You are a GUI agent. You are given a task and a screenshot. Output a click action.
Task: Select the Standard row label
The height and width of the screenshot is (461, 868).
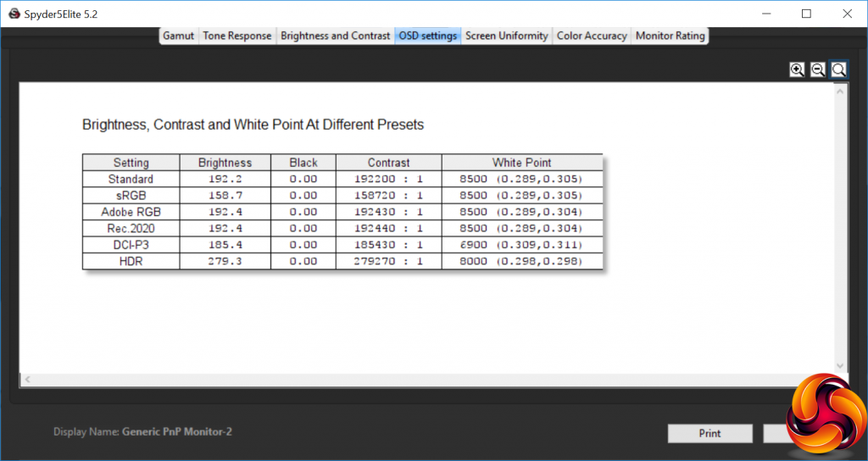[x=131, y=180]
